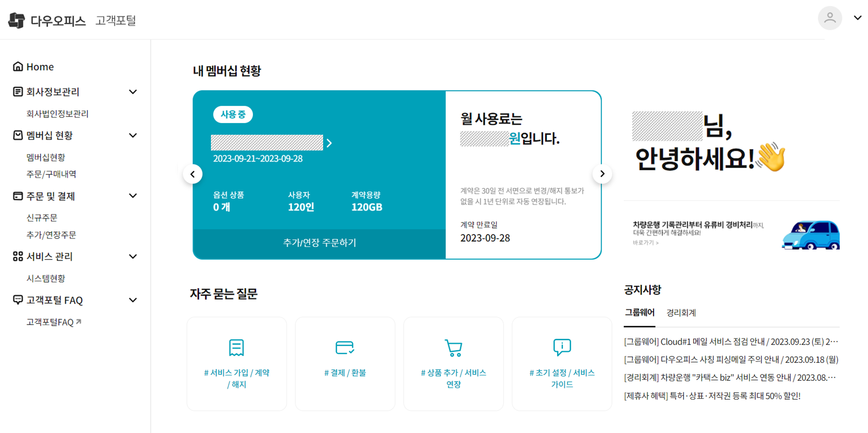Viewport: 868px width, 433px height.
Task: Open the 주문/구매내역 sidebar link
Action: click(x=51, y=174)
